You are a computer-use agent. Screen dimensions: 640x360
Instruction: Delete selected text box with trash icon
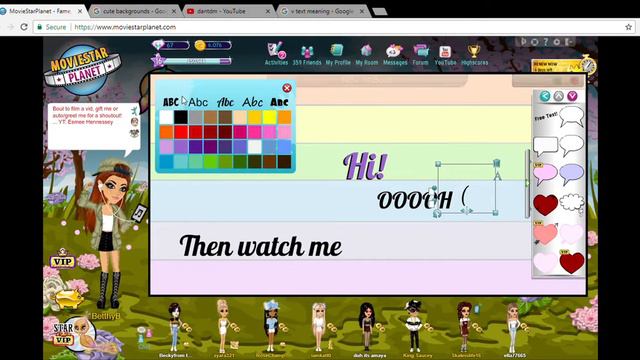(496, 163)
